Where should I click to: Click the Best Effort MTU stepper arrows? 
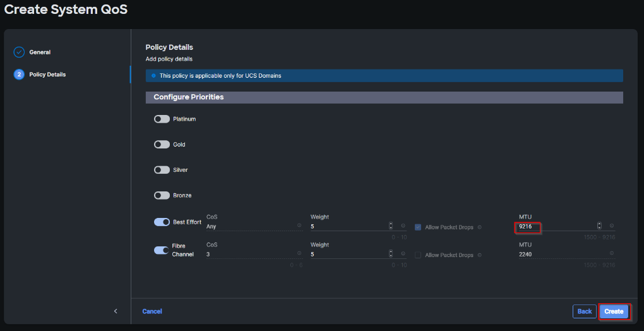(599, 226)
